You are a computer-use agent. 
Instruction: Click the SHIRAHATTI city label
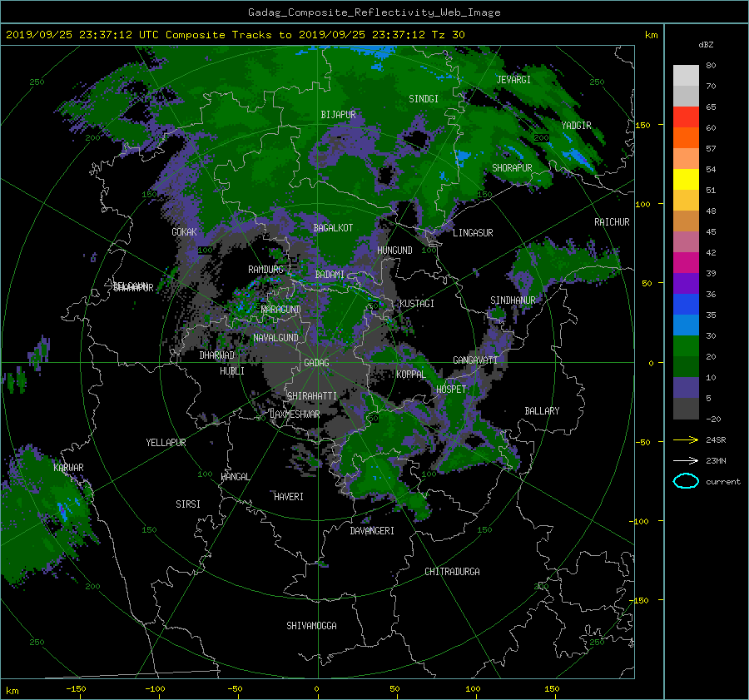click(x=312, y=396)
